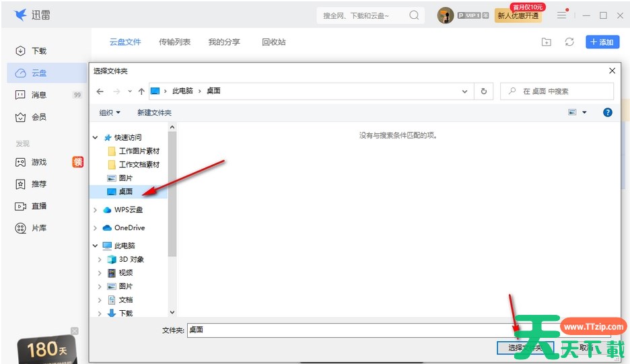630x364 pixels.
Task: Open the 组织 dropdown menu
Action: (110, 113)
